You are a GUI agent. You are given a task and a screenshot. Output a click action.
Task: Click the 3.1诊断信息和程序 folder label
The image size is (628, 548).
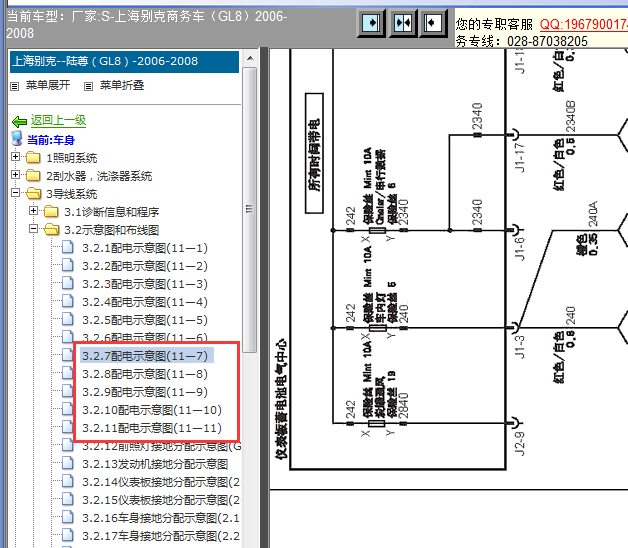[x=112, y=212]
